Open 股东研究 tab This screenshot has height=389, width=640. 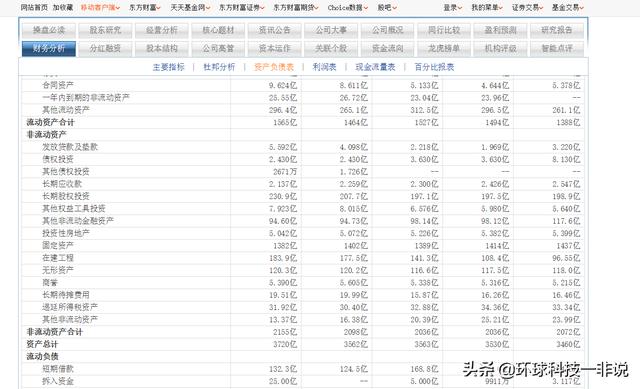click(105, 30)
